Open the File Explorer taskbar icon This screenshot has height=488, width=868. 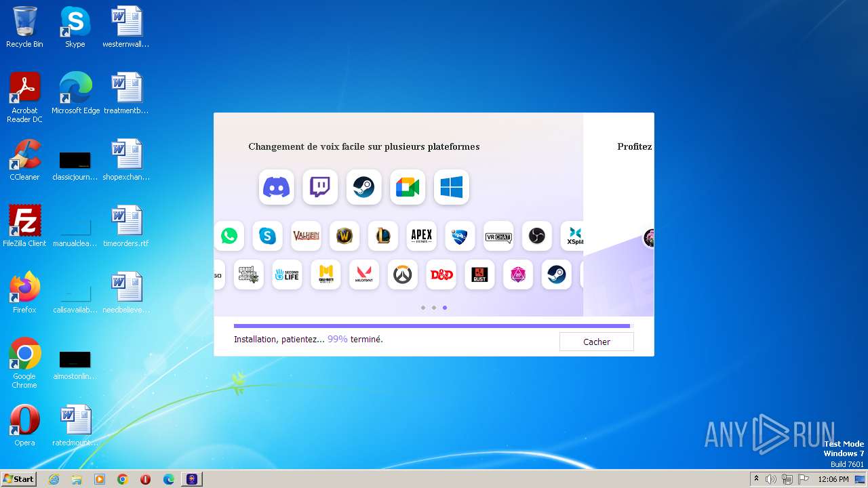77,479
